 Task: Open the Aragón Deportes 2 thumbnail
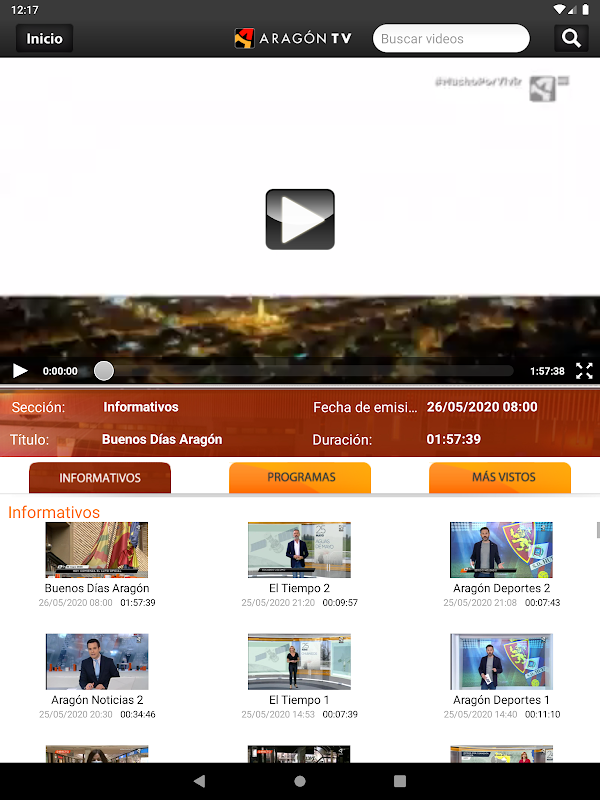502,549
